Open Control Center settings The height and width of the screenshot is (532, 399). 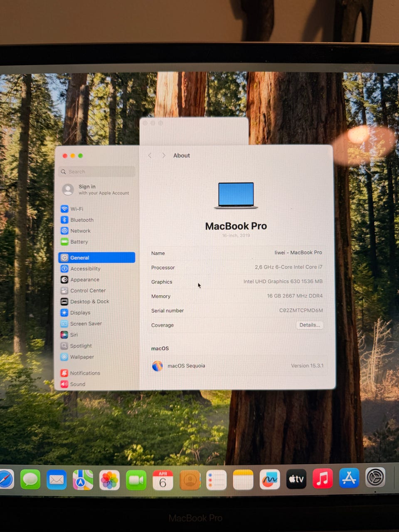pos(96,291)
